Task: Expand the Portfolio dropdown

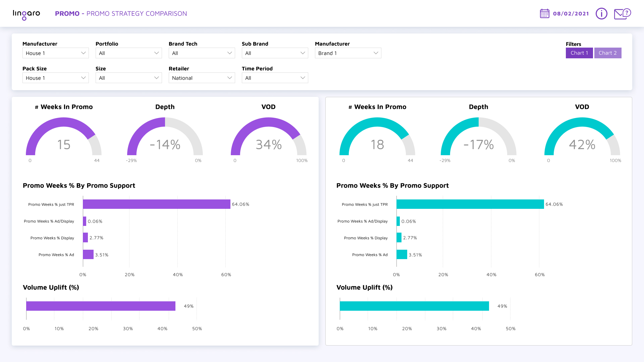Action: (128, 53)
